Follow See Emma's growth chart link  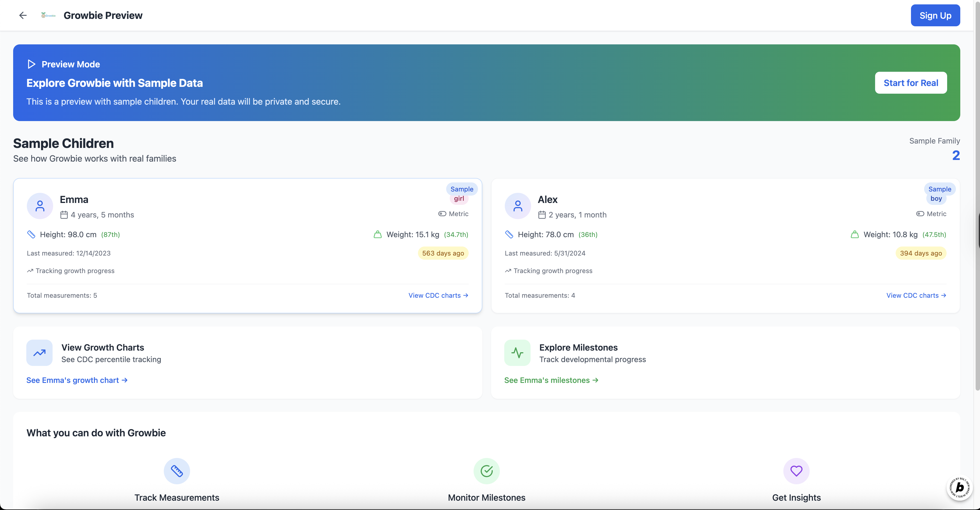pos(77,380)
